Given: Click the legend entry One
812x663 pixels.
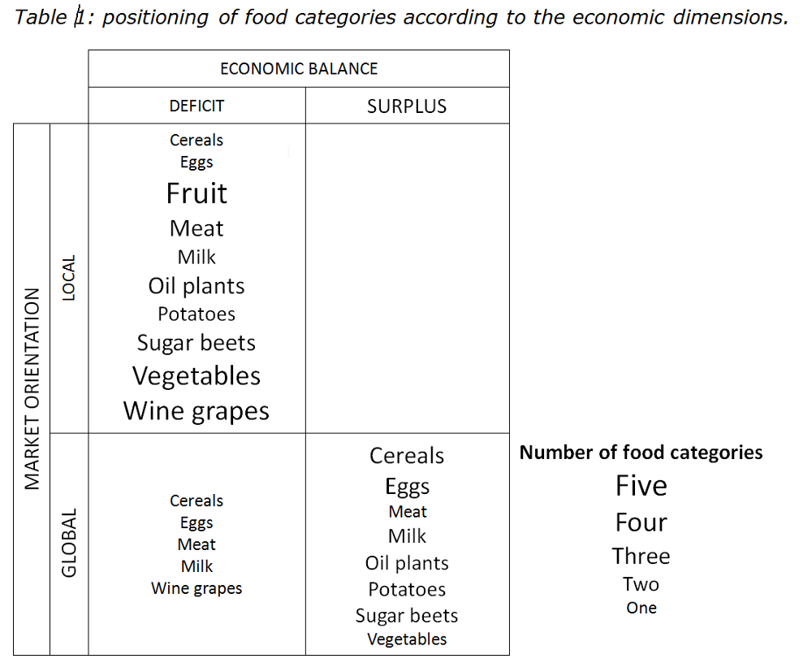Looking at the screenshot, I should tap(641, 608).
